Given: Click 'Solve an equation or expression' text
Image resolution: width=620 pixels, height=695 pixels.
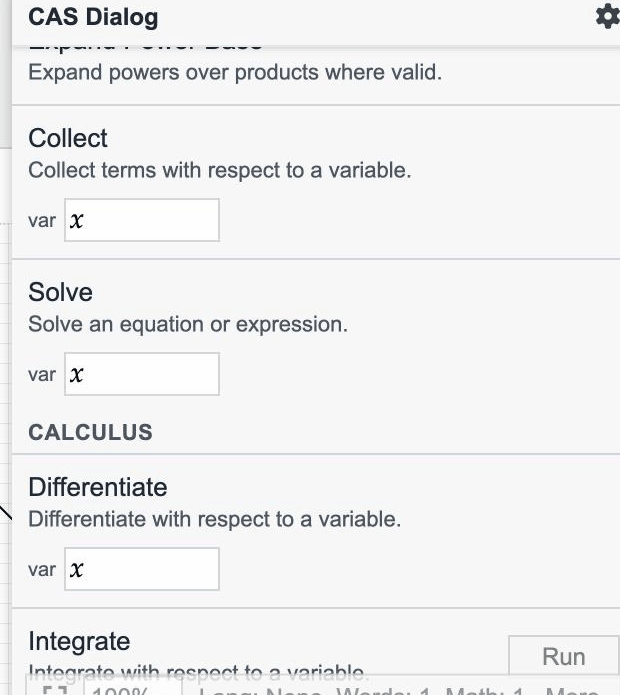Looking at the screenshot, I should 188,324.
